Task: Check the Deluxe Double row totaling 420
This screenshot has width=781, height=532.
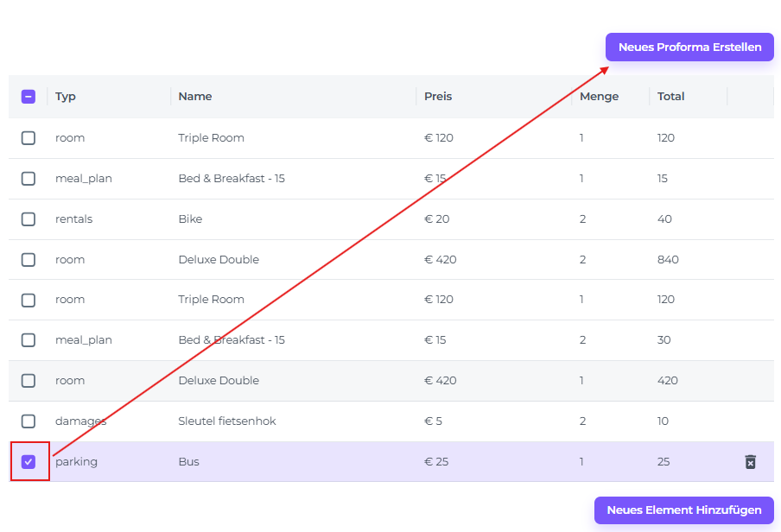Action: [29, 381]
